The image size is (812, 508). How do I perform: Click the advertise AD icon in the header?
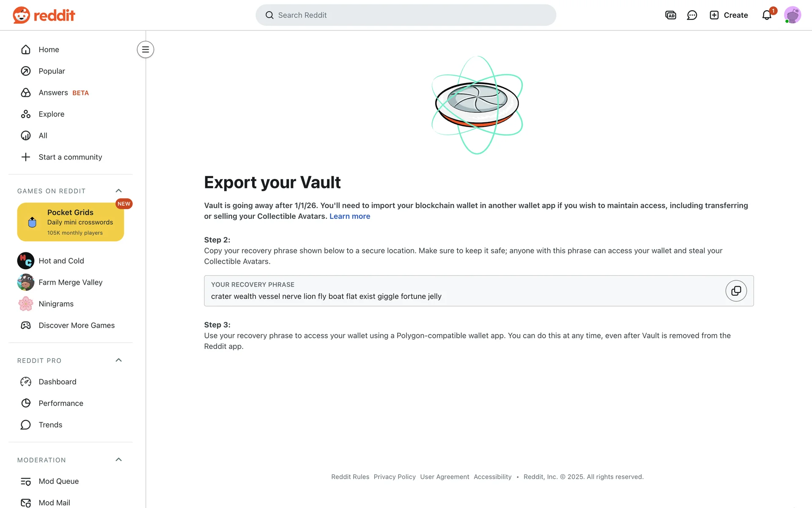click(670, 15)
